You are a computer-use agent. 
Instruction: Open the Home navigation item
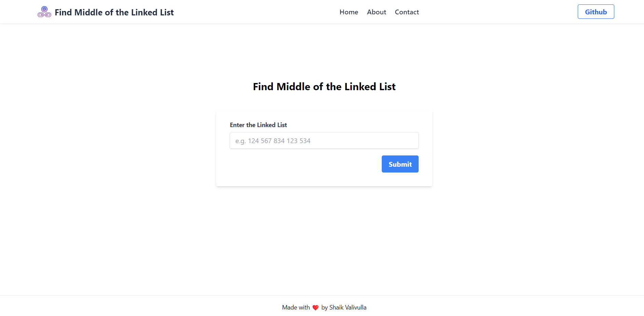pyautogui.click(x=349, y=12)
